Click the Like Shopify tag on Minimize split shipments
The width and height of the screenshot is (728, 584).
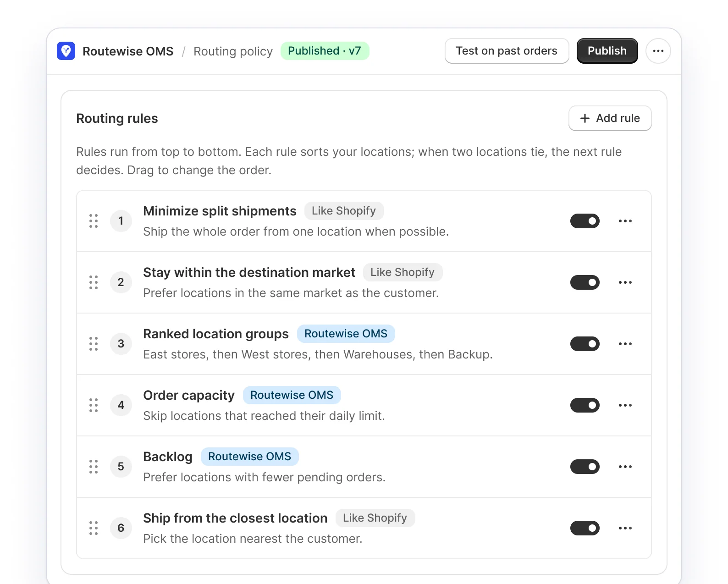tap(344, 211)
